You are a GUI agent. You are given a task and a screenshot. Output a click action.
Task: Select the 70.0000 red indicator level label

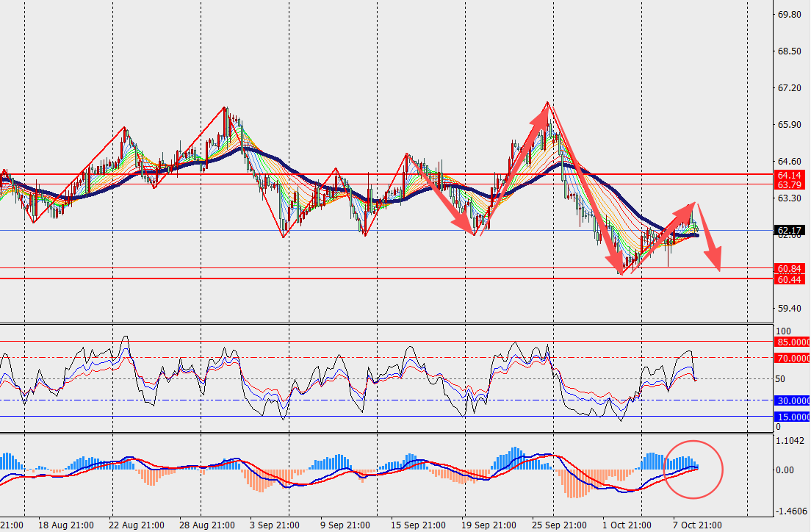(792, 358)
